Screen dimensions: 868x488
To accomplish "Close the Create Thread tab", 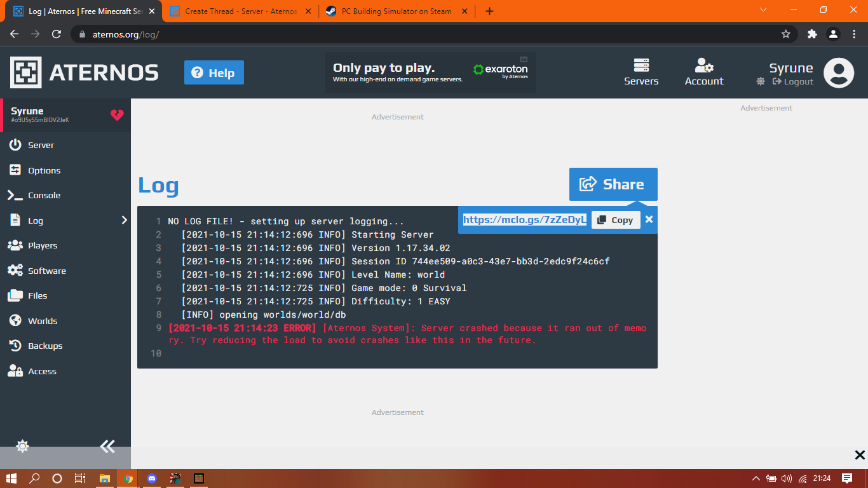I will click(308, 11).
